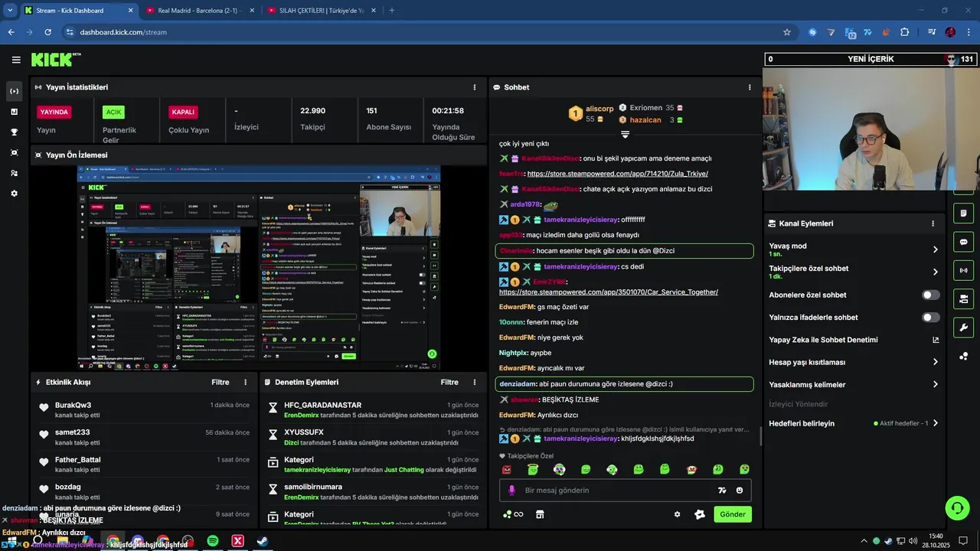Open the settings gear in left sidebar

point(14,194)
